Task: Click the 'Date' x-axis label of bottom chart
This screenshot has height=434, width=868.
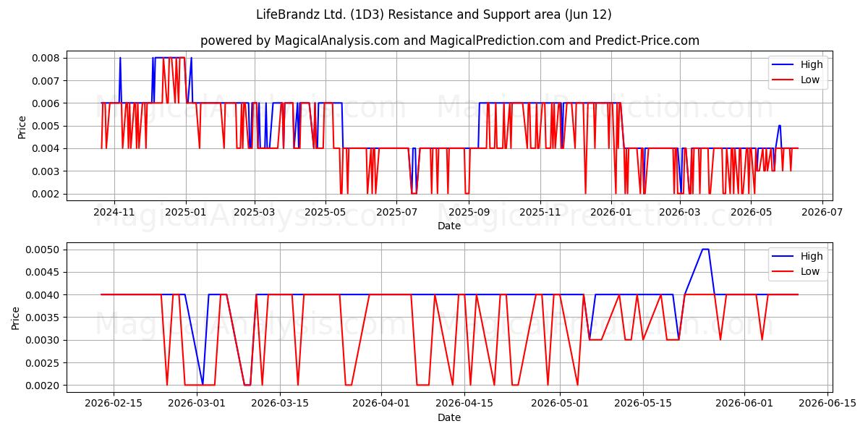Action: click(449, 417)
